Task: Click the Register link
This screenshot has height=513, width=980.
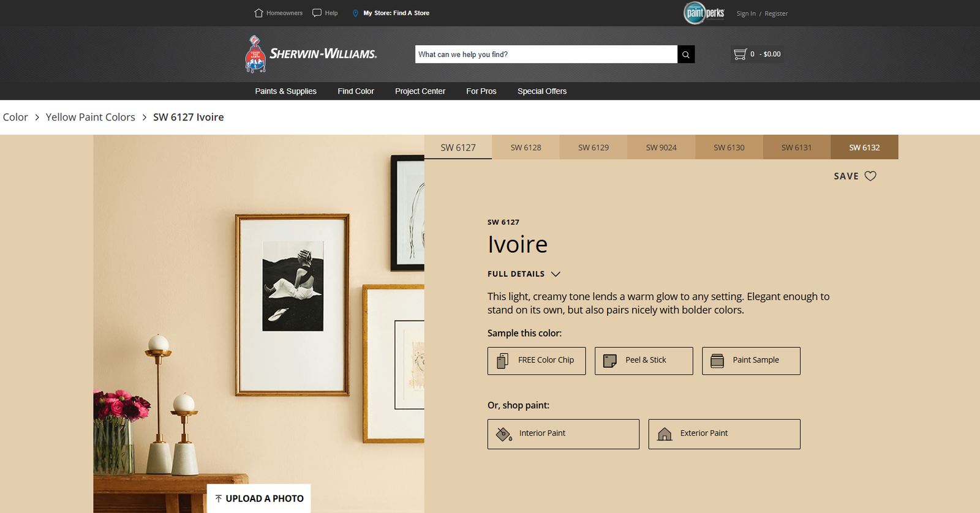Action: click(776, 13)
